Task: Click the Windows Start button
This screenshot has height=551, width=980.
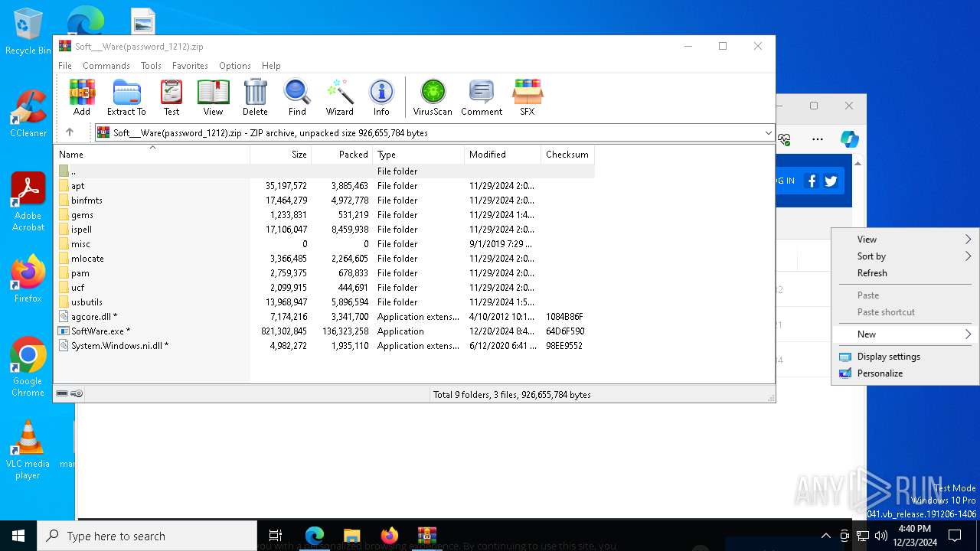Action: click(18, 536)
